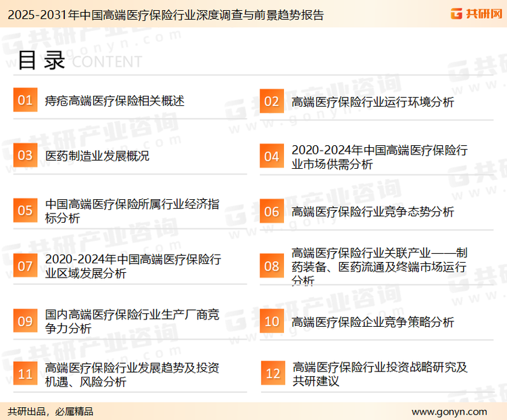Select the 08 number badge

[272, 266]
